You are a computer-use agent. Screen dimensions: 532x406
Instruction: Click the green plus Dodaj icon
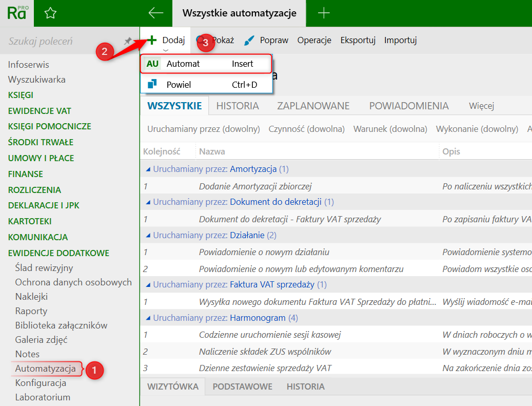tap(152, 40)
